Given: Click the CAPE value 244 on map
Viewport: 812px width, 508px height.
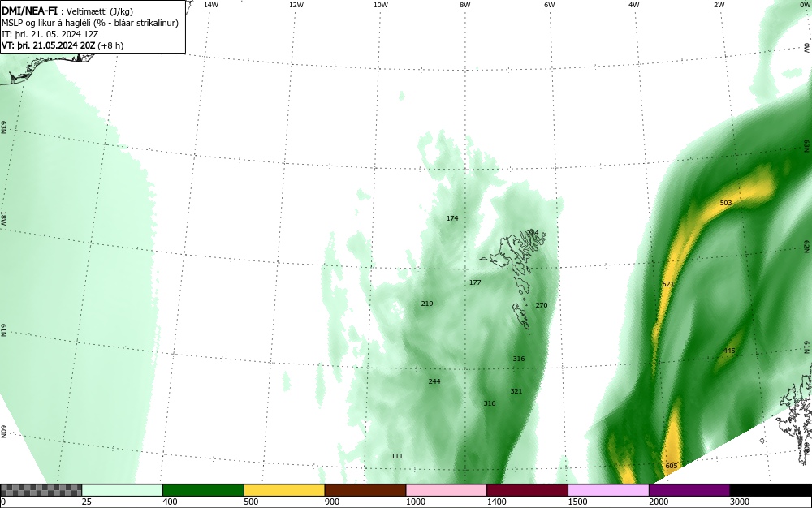Looking at the screenshot, I should point(434,381).
